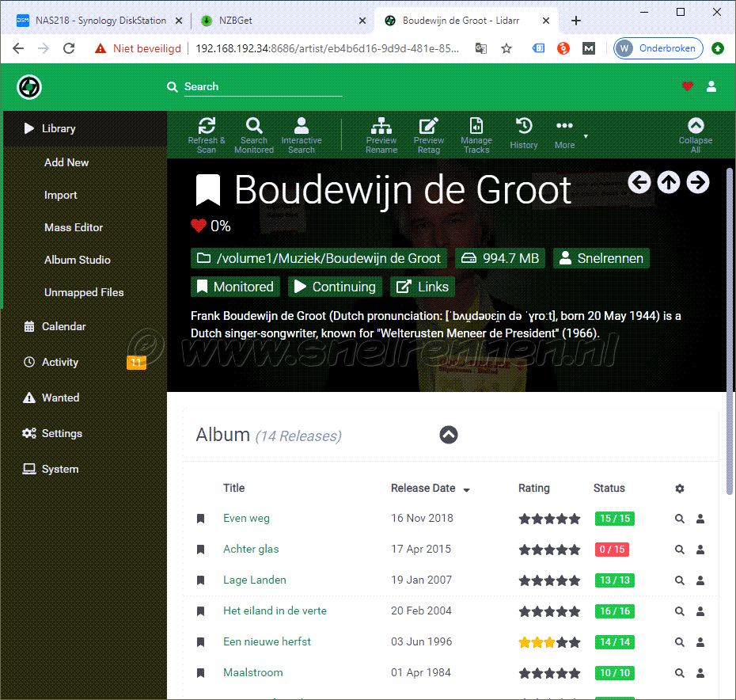Toggle monitoring for Lage Landen album
This screenshot has width=736, height=700.
pos(200,580)
